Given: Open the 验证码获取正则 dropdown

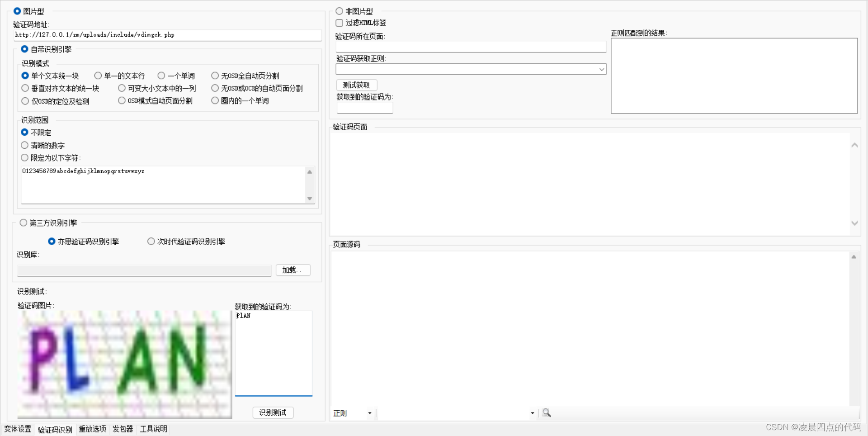Looking at the screenshot, I should click(601, 69).
